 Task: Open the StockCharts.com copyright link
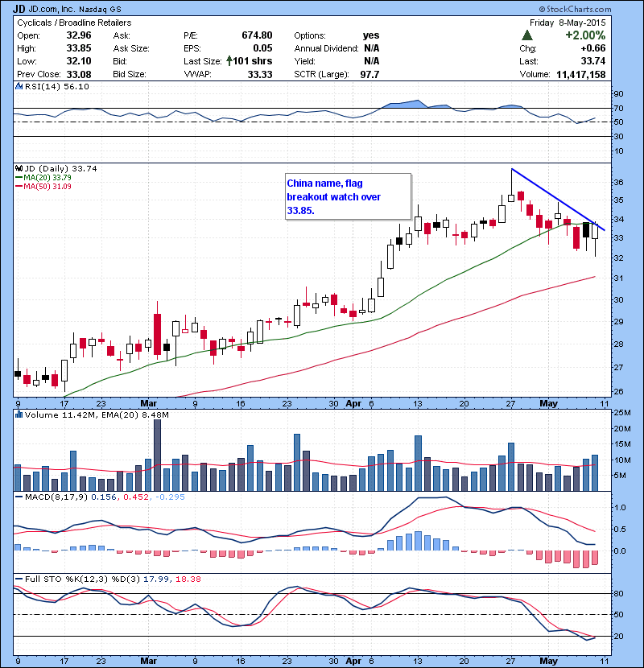[575, 9]
